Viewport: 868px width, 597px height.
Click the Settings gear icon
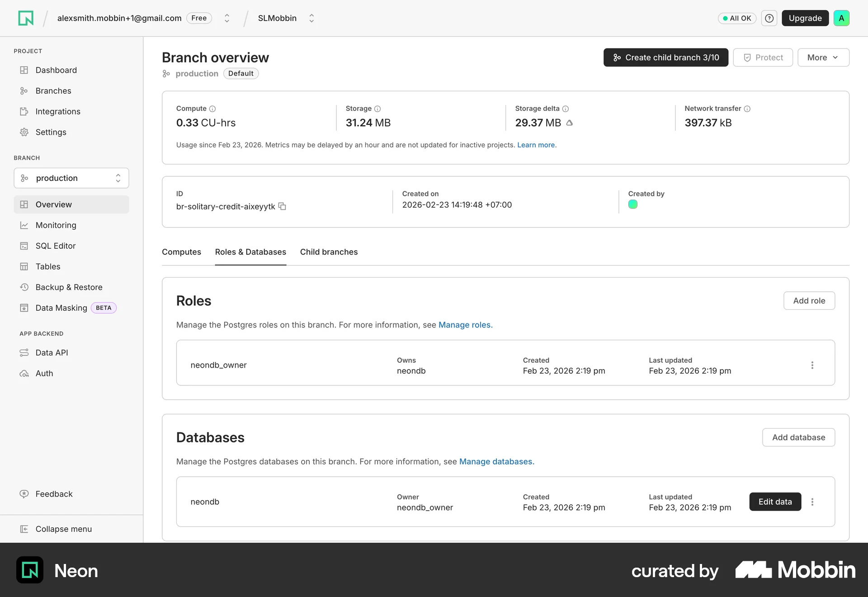[x=24, y=132]
